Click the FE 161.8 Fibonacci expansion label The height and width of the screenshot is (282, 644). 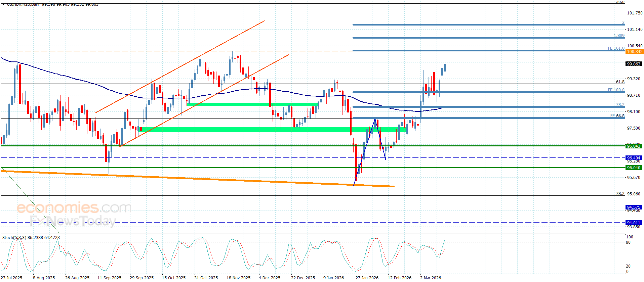[616, 48]
